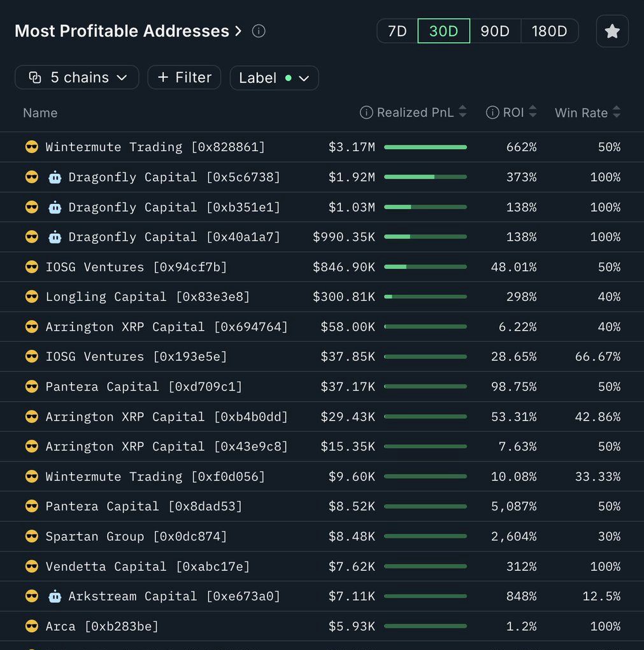Image resolution: width=644 pixels, height=650 pixels.
Task: Open the Label dropdown
Action: 274,77
